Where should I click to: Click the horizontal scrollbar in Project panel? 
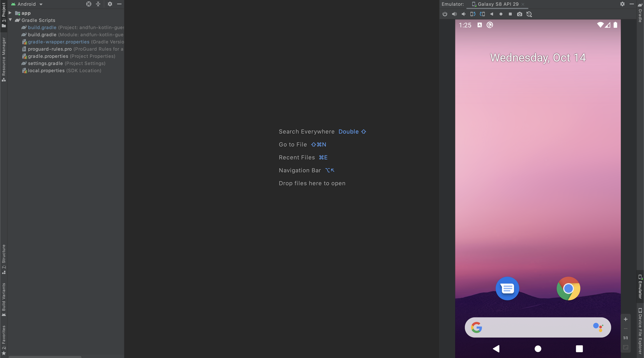click(x=45, y=357)
